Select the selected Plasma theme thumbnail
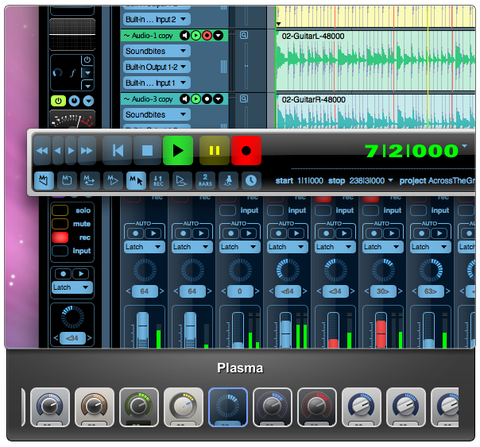The width and height of the screenshot is (480, 447). pyautogui.click(x=228, y=407)
